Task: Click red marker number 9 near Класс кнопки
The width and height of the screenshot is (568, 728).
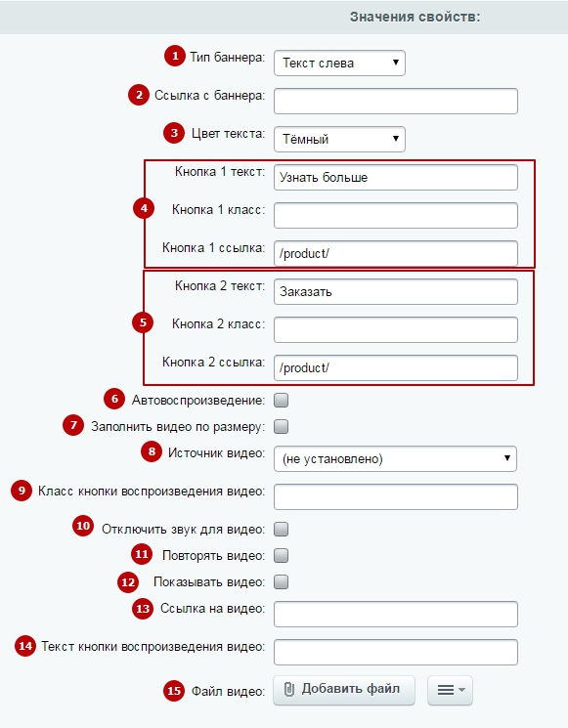Action: pyautogui.click(x=22, y=491)
